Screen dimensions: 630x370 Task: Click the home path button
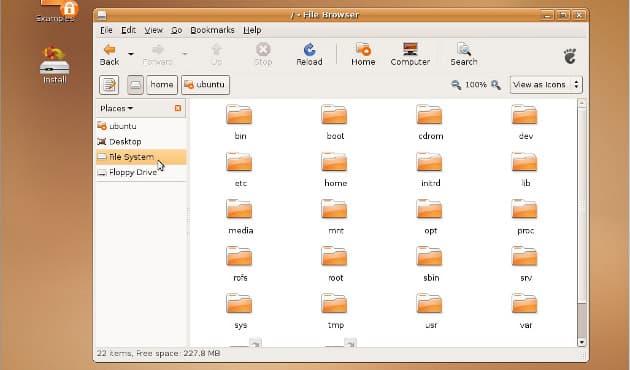click(x=162, y=85)
